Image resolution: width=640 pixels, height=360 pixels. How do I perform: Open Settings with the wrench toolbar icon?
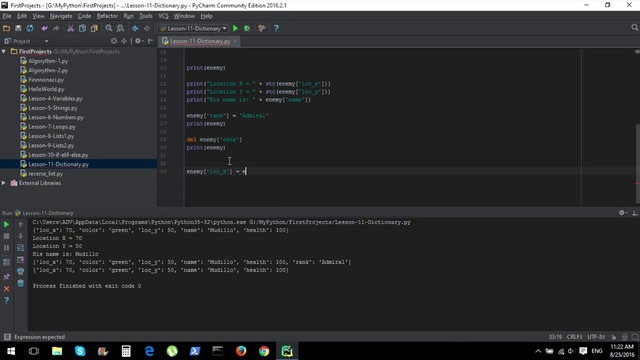262,28
